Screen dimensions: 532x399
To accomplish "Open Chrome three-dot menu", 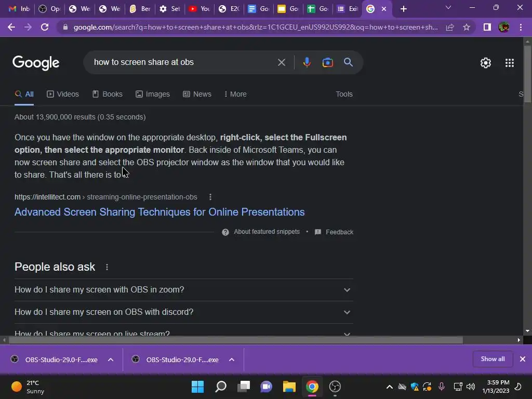I will pyautogui.click(x=521, y=27).
